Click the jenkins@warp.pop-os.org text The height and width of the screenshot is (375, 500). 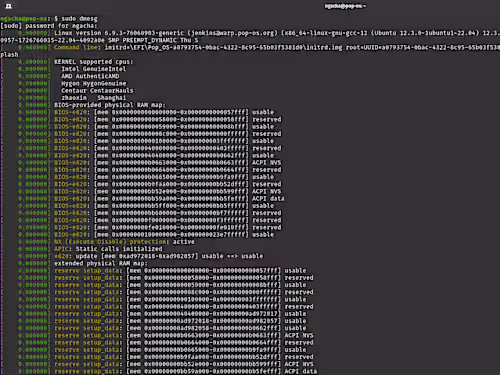[234, 33]
